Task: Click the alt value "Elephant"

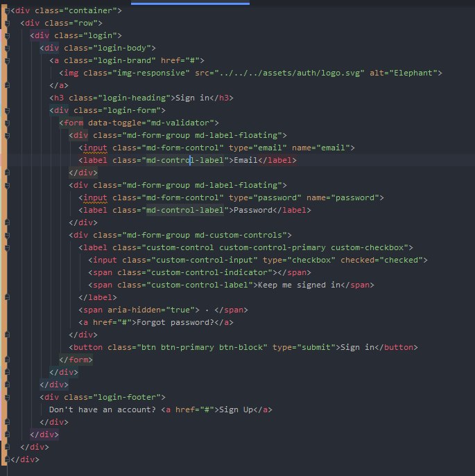Action: 413,73
